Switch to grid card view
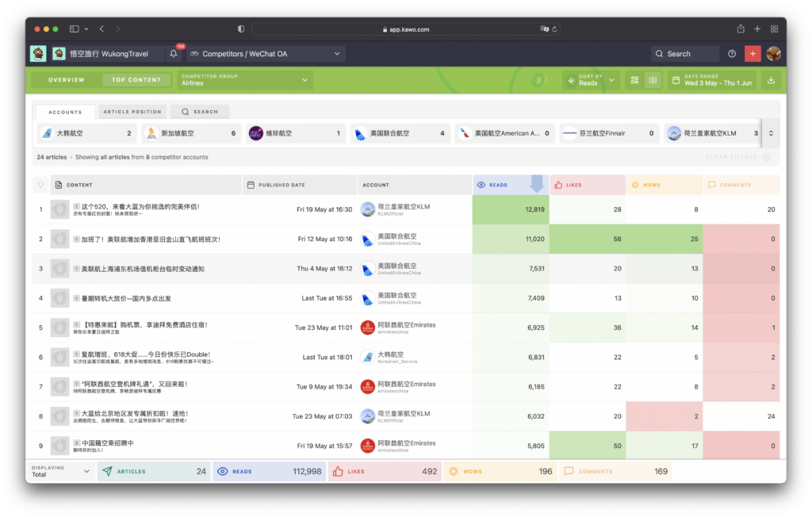The image size is (812, 517). [634, 80]
